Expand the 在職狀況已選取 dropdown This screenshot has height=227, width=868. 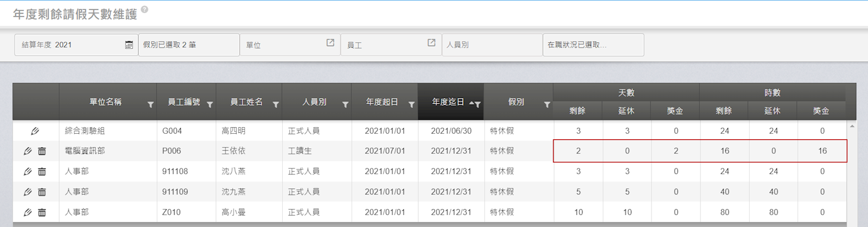(x=593, y=45)
